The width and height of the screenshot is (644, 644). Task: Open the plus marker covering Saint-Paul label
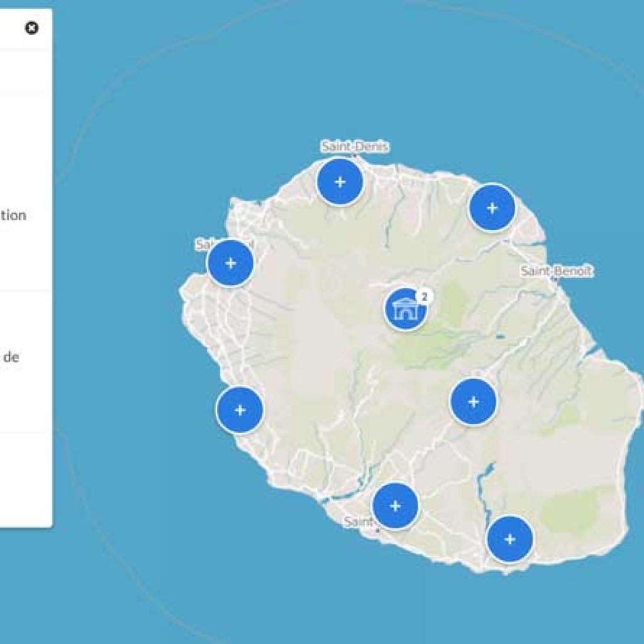[230, 263]
